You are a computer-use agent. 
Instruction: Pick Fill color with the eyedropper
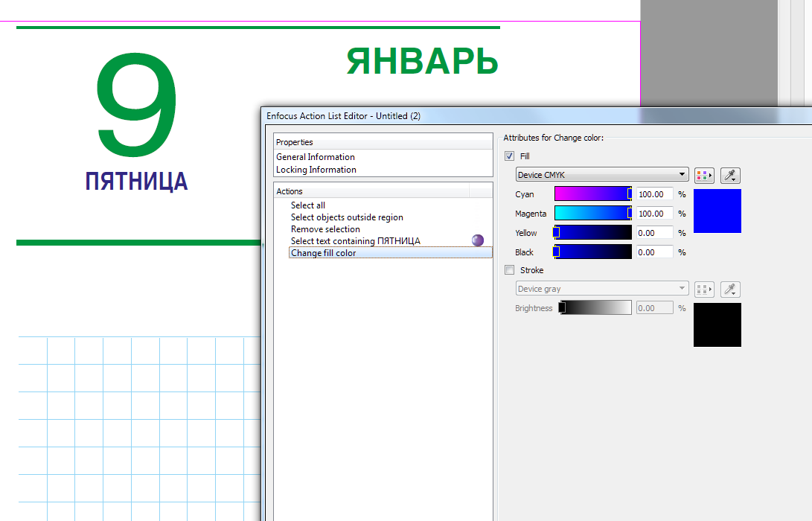point(730,176)
